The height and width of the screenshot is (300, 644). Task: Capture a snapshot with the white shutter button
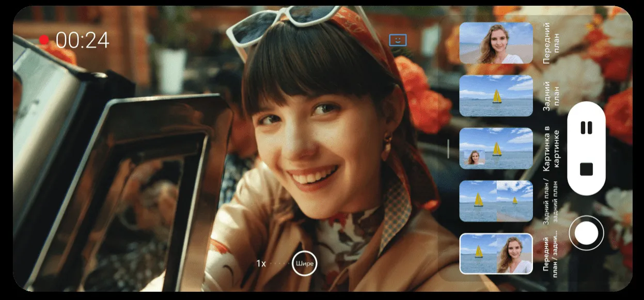click(x=586, y=234)
